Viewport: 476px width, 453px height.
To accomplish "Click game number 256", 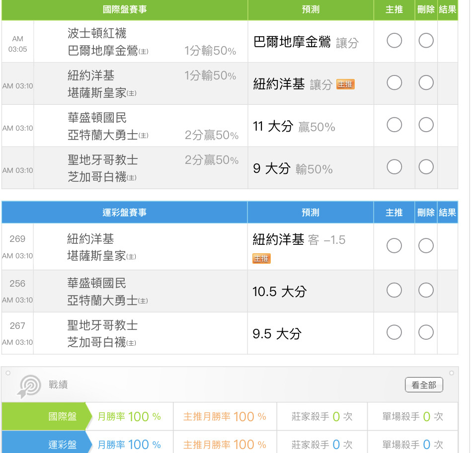I will pyautogui.click(x=17, y=284).
